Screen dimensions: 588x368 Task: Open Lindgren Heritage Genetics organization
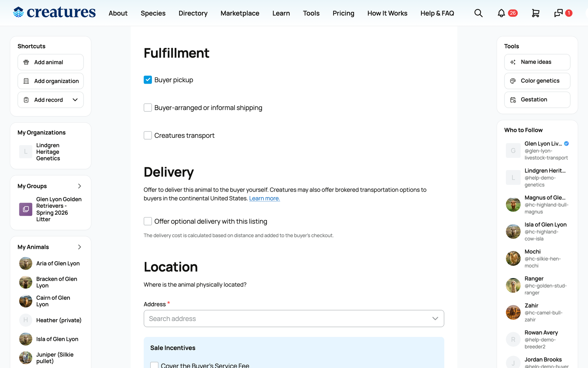tap(50, 152)
